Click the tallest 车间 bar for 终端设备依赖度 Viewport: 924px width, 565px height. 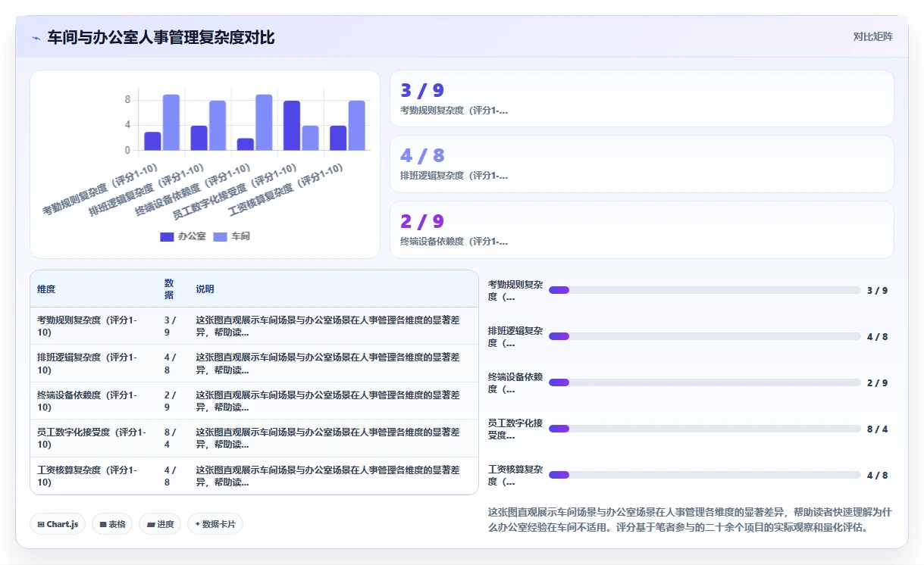coord(264,123)
